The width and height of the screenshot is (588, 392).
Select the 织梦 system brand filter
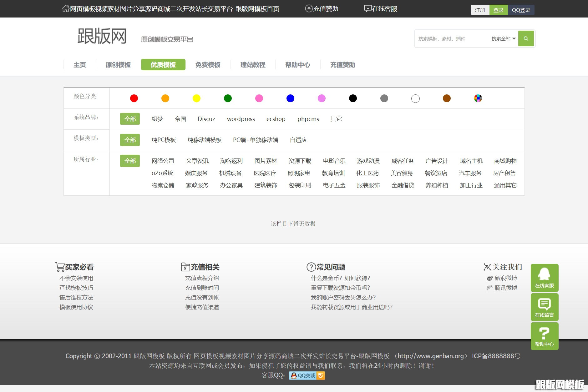pyautogui.click(x=157, y=119)
